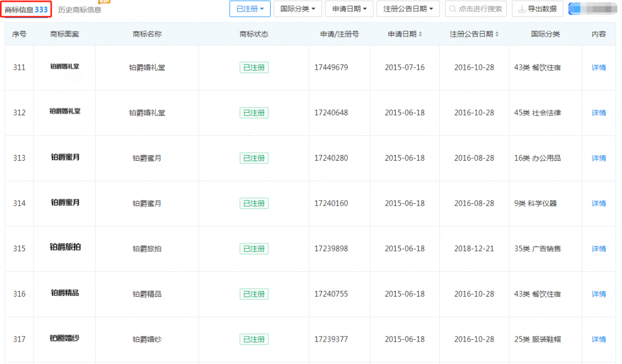Open 详情 for trademark 17240755
The height and width of the screenshot is (364, 622).
598,294
